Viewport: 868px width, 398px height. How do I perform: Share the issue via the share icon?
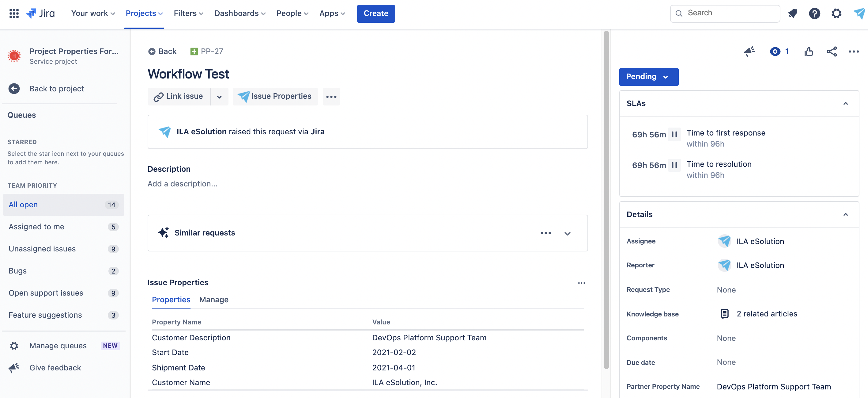(x=832, y=51)
